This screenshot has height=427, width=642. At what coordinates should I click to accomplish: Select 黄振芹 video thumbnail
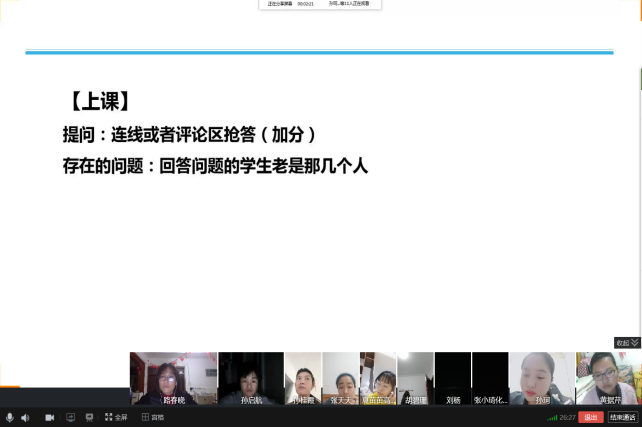[x=609, y=378]
